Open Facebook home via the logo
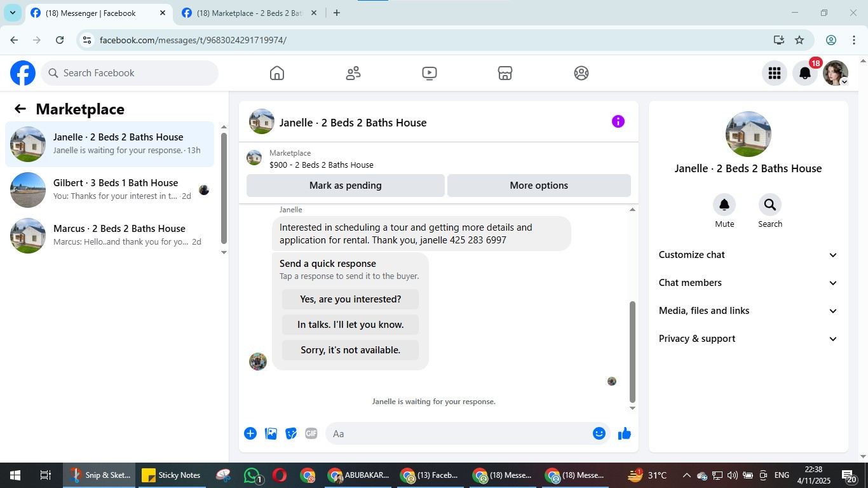The height and width of the screenshot is (488, 868). click(23, 73)
